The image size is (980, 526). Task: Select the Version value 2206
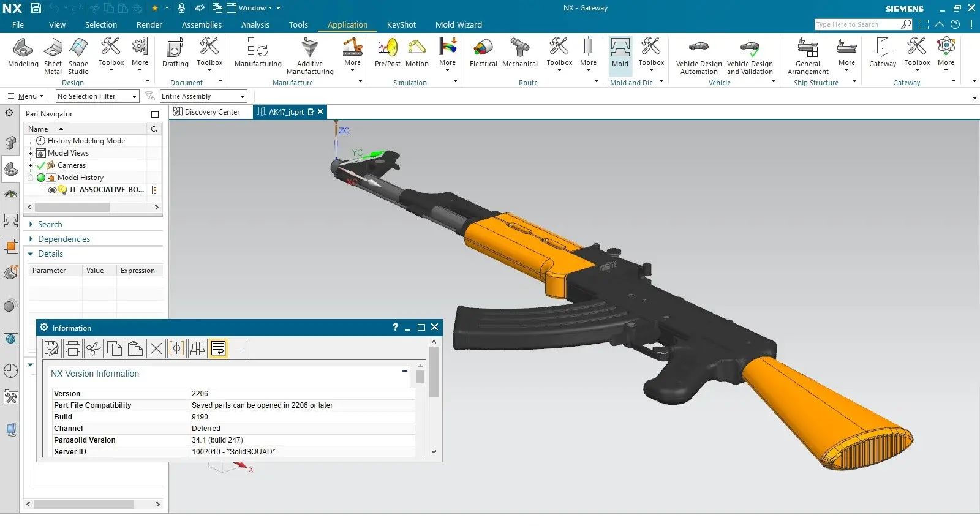(x=200, y=394)
